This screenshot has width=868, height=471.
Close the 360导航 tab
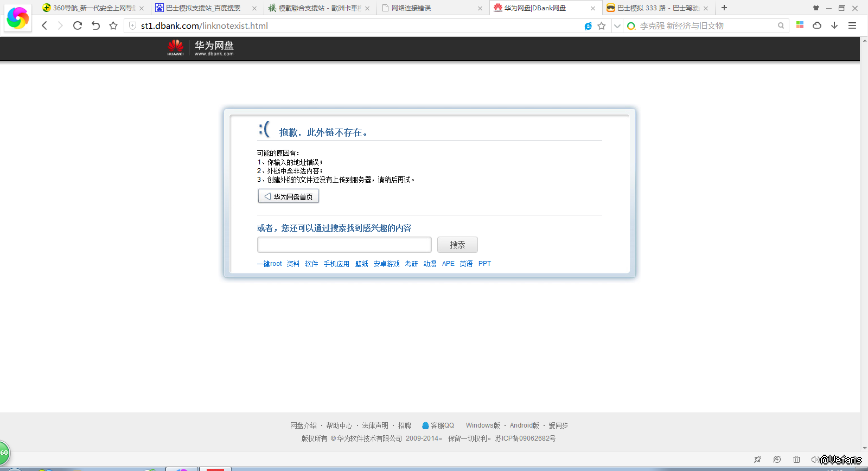(142, 8)
